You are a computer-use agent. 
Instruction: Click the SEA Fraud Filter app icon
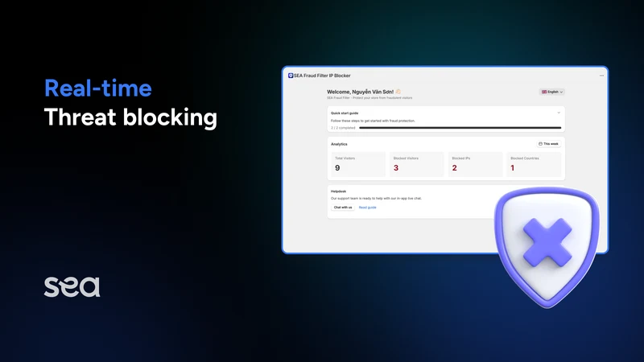pyautogui.click(x=291, y=76)
